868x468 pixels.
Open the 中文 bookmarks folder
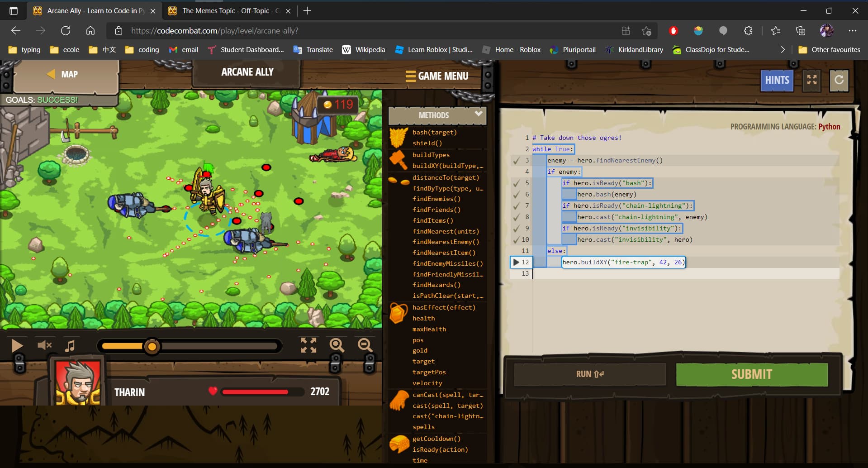pyautogui.click(x=102, y=50)
